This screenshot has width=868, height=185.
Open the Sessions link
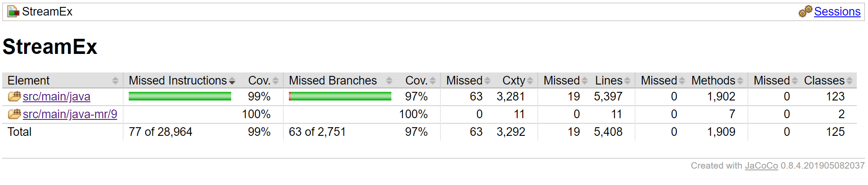837,12
